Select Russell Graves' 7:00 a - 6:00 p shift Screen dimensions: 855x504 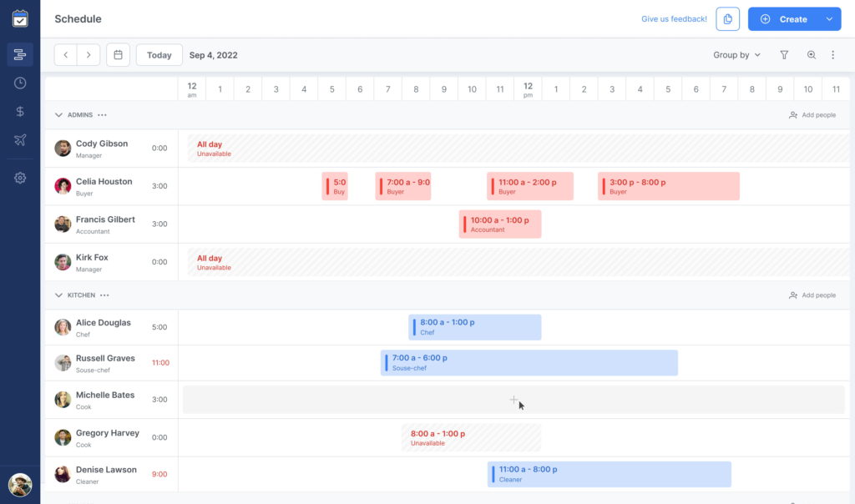tap(529, 363)
